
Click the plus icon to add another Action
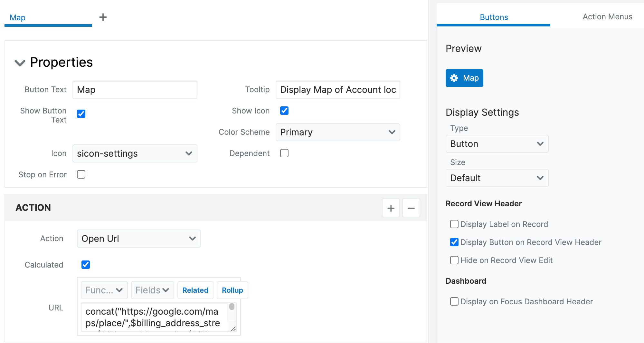coord(391,208)
